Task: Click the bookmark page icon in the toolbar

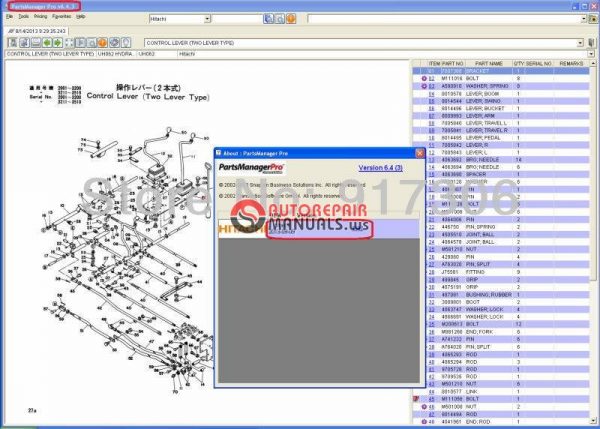Action: tap(80, 42)
